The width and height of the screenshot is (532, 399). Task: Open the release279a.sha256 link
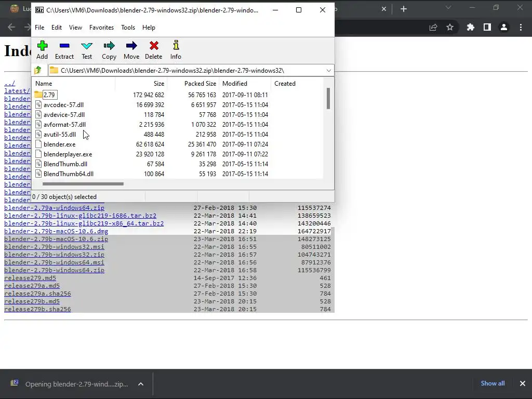tap(37, 294)
